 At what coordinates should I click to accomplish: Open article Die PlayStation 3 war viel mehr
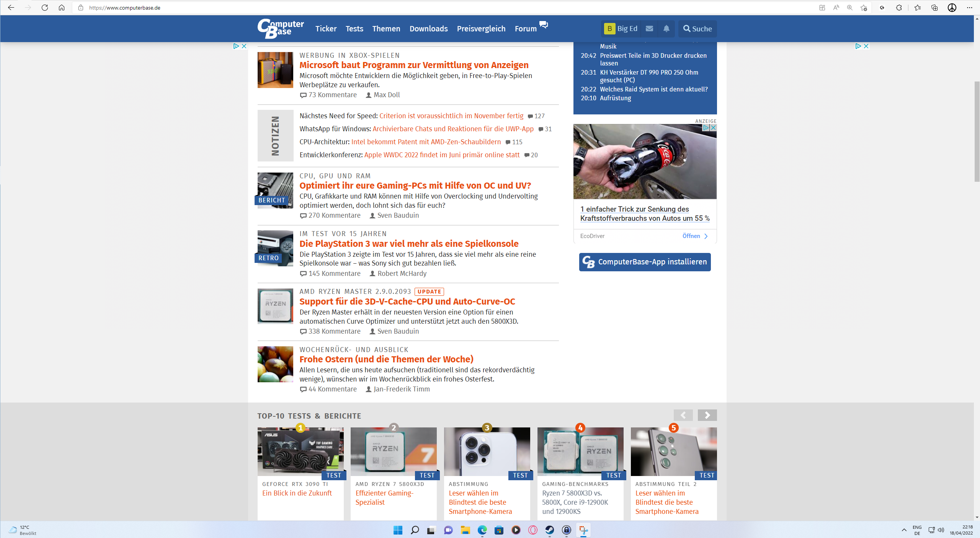coord(408,243)
